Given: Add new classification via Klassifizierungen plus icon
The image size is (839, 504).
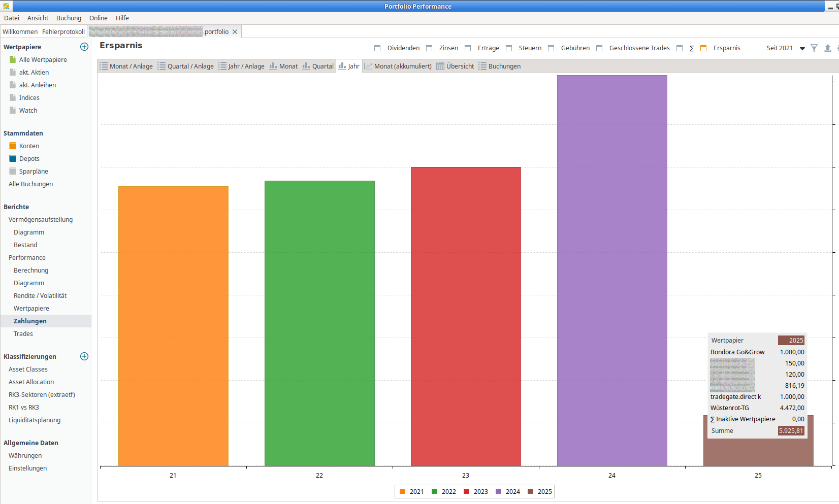Looking at the screenshot, I should (x=84, y=356).
